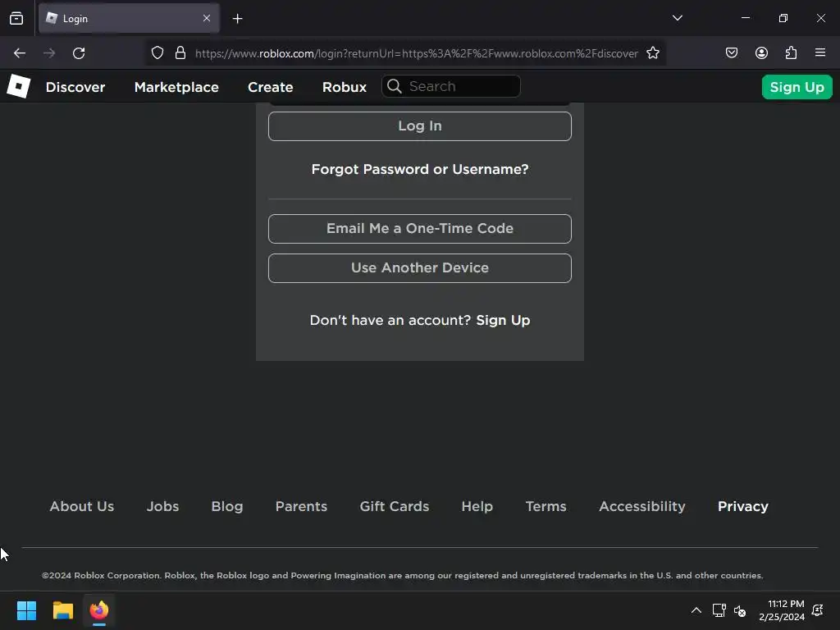This screenshot has height=630, width=840.
Task: Click the Roblox Search field
Action: [451, 86]
